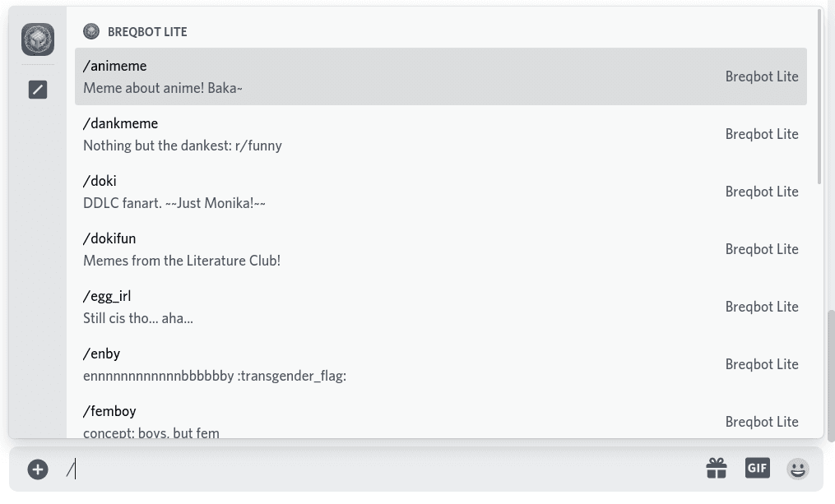
Task: Open the emoji picker smiley
Action: tap(797, 469)
